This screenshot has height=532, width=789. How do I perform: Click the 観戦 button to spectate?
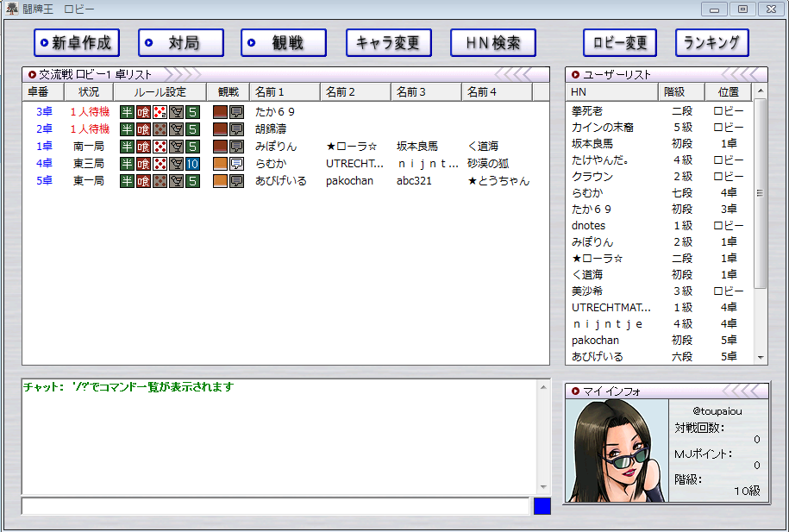click(283, 42)
